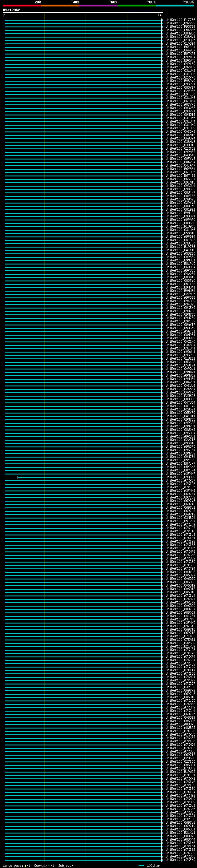
Task: Open hit UniRef100_Q9ZRP9
Action: (x=180, y=23)
